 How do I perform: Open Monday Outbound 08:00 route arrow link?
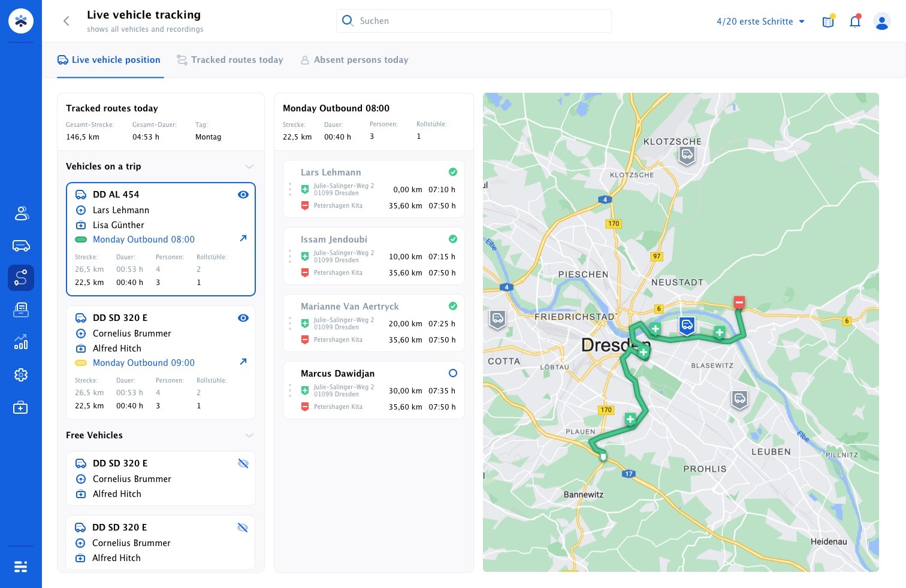pos(243,238)
